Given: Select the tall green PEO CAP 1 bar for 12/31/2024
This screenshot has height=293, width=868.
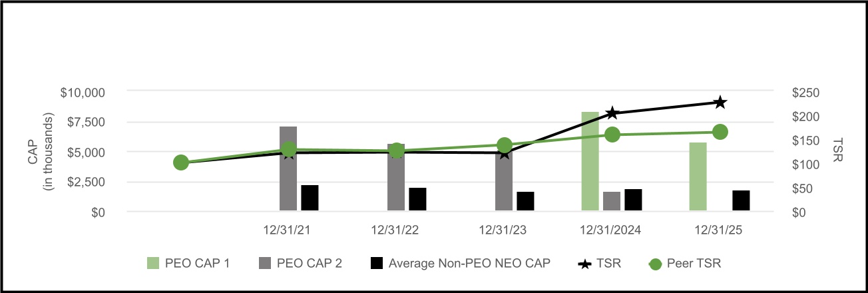Looking at the screenshot, I should click(590, 162).
